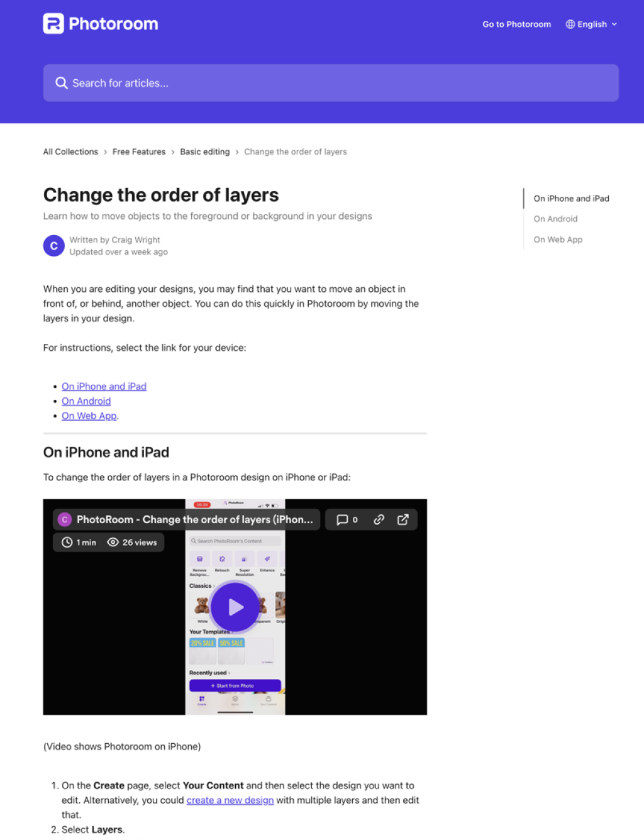Image resolution: width=644 pixels, height=840 pixels.
Task: Go to All Collections breadcrumb
Action: [x=70, y=152]
